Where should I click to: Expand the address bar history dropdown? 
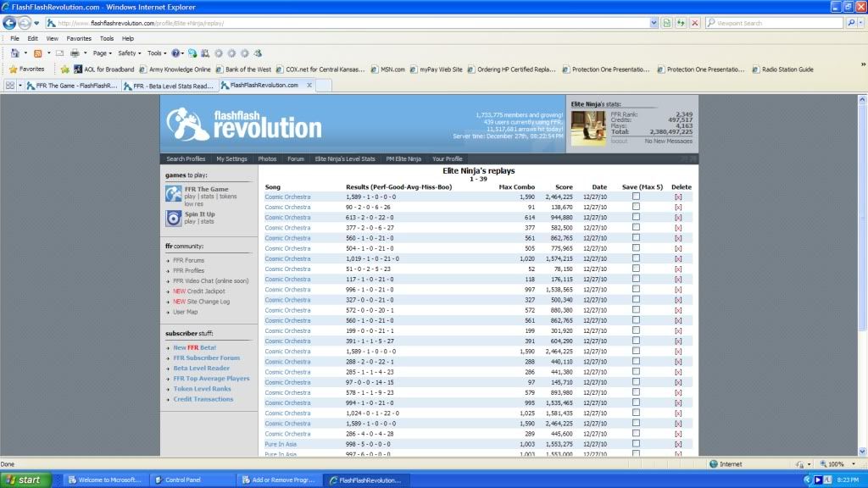click(x=654, y=23)
